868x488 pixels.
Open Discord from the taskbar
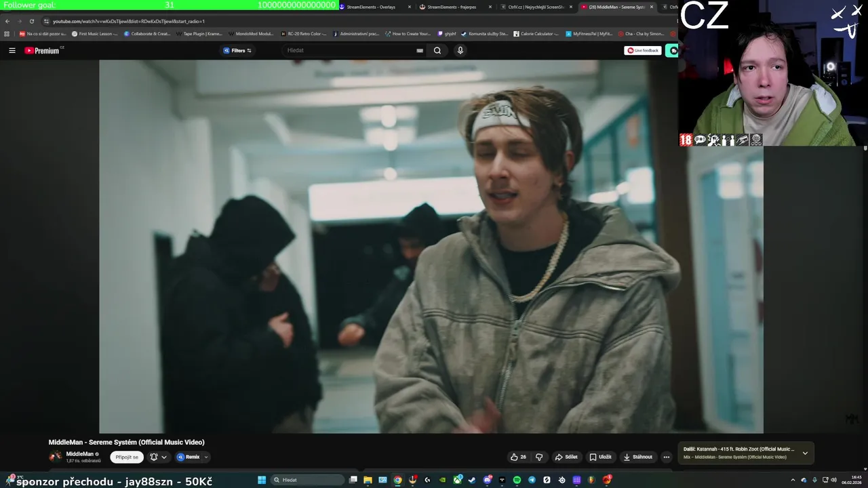click(x=487, y=480)
